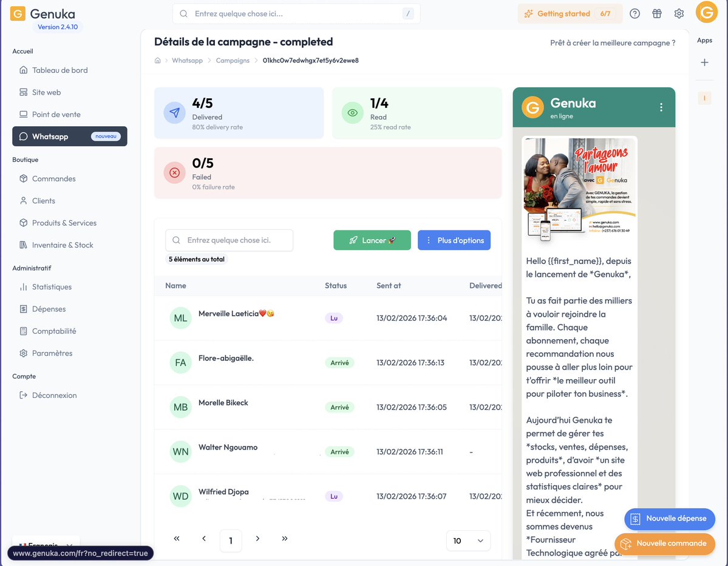Check the Getting started 6/7 progress
This screenshot has height=566, width=728.
pyautogui.click(x=569, y=13)
